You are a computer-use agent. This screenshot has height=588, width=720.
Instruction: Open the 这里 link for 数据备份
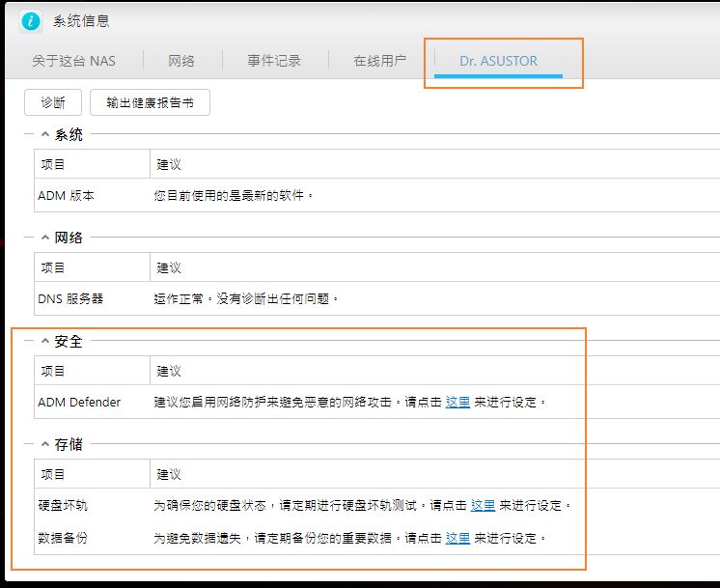coord(457,539)
